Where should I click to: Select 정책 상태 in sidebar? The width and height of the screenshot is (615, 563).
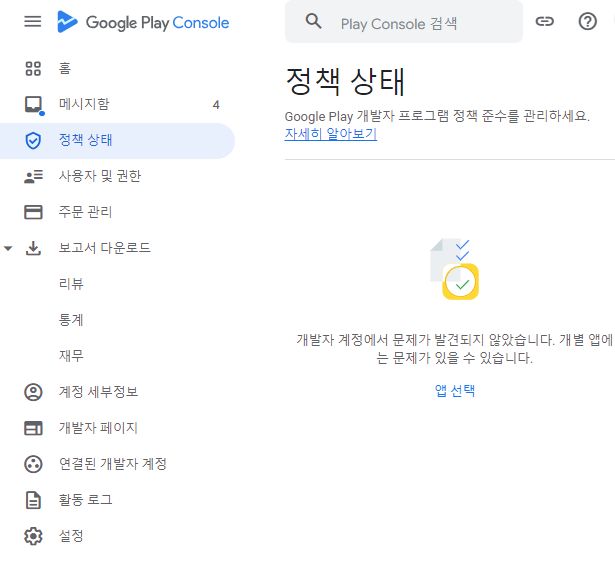pyautogui.click(x=117, y=140)
